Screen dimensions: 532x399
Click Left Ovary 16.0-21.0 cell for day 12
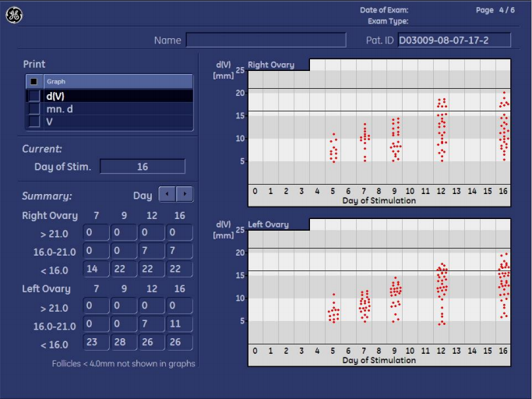point(152,324)
